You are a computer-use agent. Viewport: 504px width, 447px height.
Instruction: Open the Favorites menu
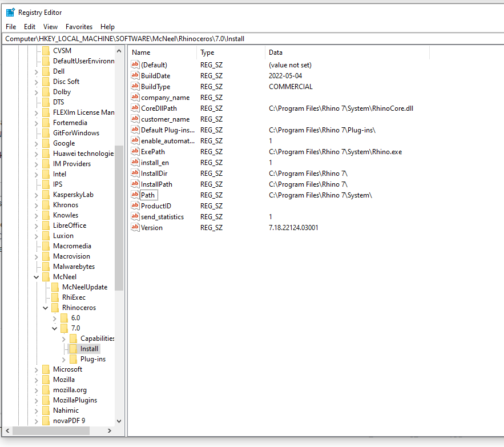(79, 26)
